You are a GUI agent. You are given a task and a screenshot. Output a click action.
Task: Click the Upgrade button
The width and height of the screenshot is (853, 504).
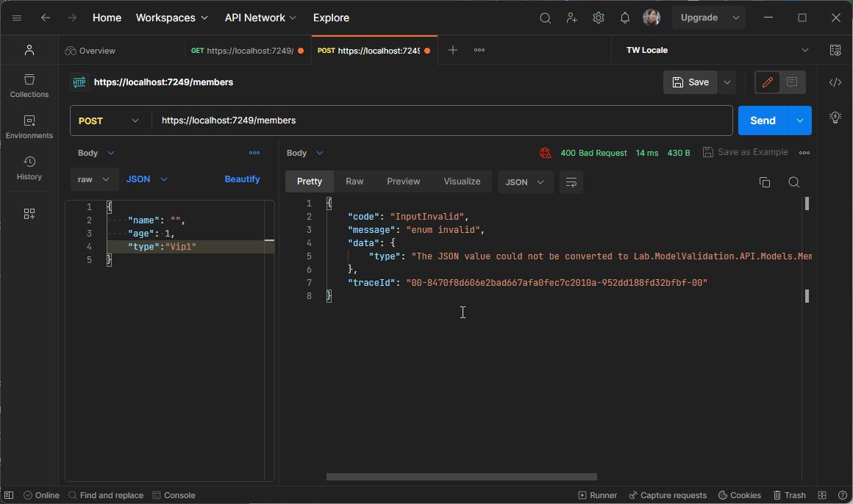[699, 18]
